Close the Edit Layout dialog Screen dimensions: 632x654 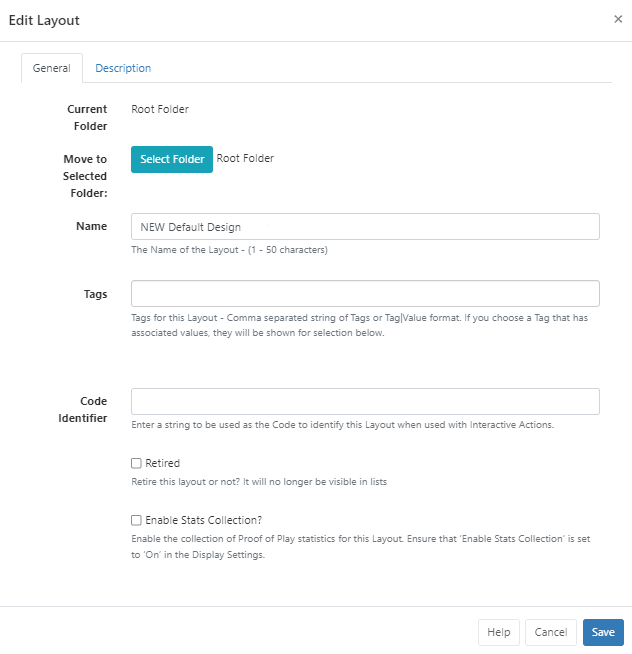(x=617, y=19)
